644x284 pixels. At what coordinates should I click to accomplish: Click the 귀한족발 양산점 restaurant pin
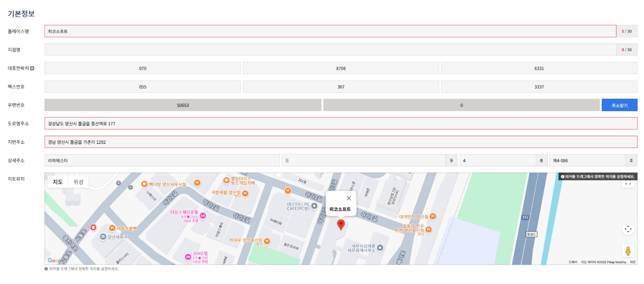pos(245,194)
